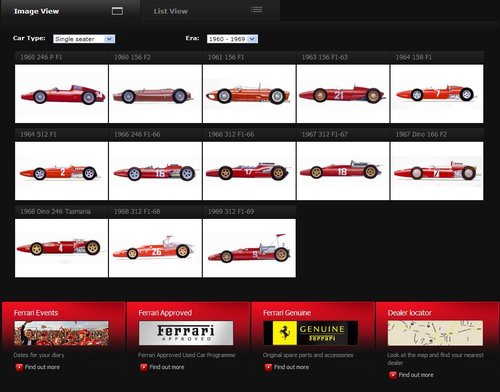Click 'Dates for your diary' text

[39, 355]
